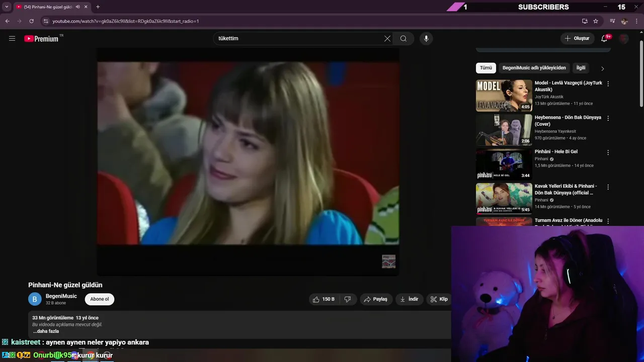
Task: Open Pinhâni - Hele Bi Gel video title
Action: point(556,151)
